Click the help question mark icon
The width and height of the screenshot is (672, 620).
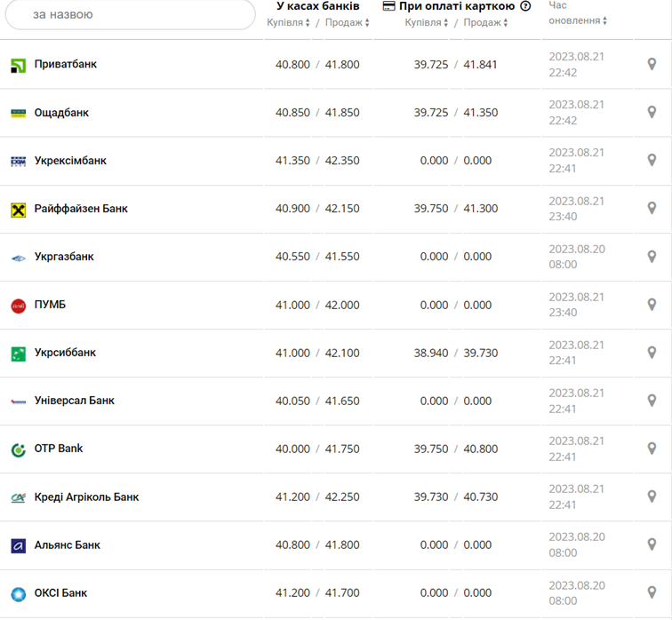point(525,6)
